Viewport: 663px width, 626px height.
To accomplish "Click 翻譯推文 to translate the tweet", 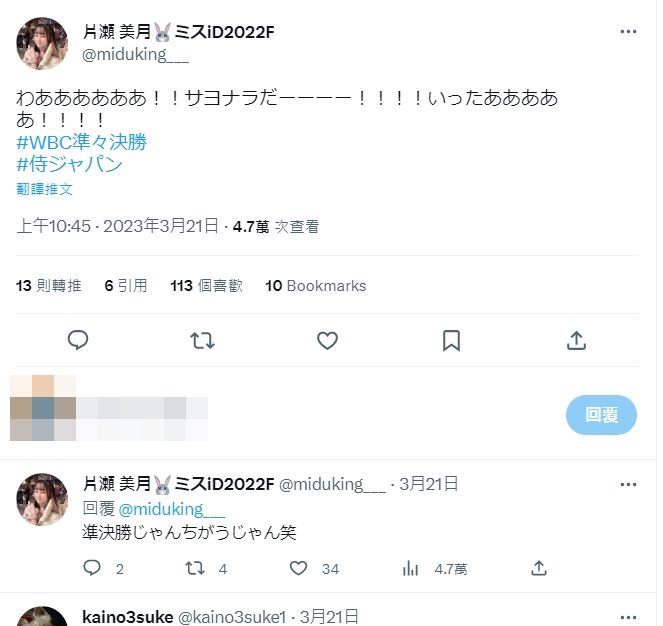I will pos(44,189).
